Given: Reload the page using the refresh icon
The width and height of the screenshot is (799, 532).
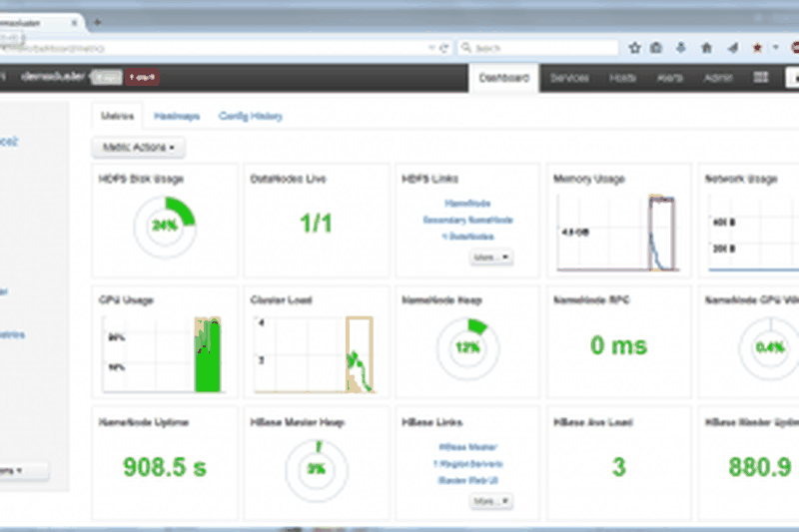Looking at the screenshot, I should tap(443, 48).
